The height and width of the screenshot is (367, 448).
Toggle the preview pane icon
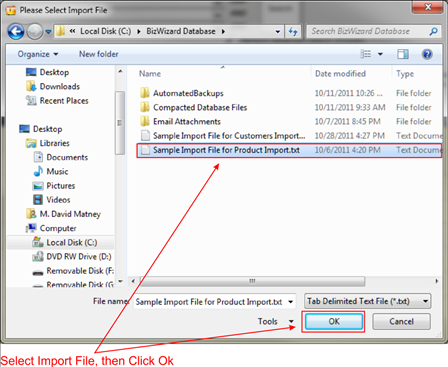403,54
